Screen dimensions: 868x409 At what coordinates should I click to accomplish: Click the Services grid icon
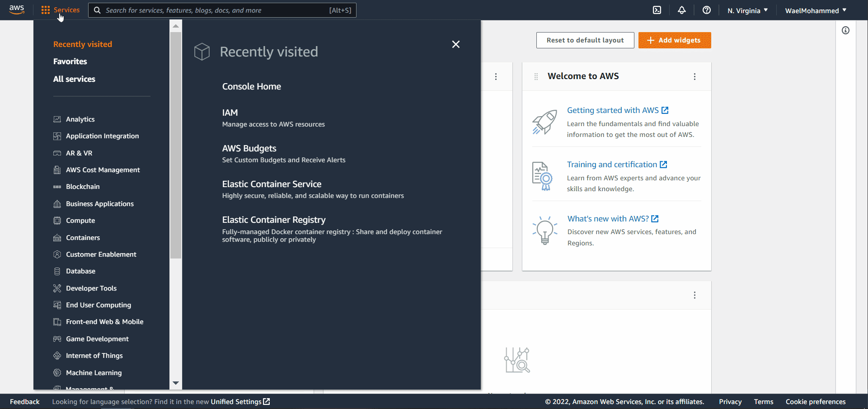point(46,10)
